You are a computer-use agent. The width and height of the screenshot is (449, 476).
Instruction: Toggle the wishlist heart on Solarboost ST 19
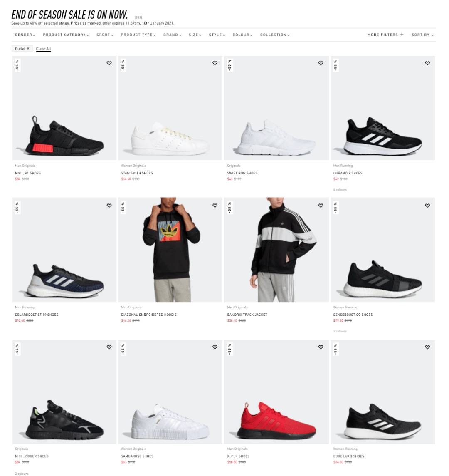point(109,206)
